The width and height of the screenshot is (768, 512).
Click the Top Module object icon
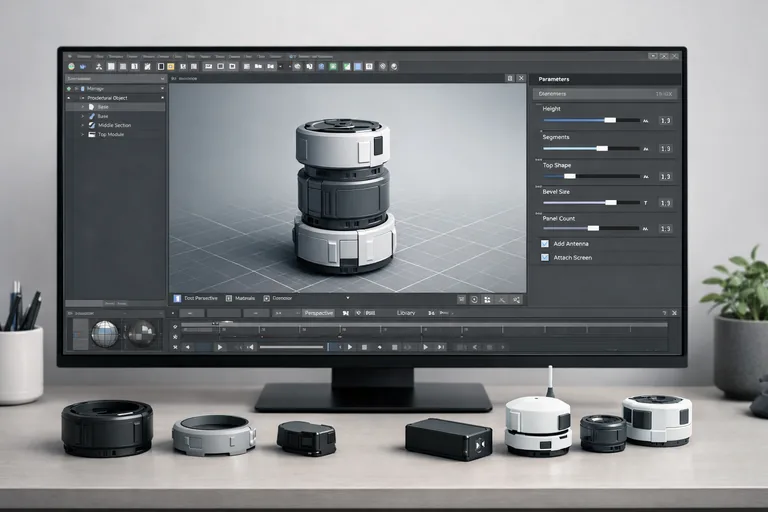click(92, 134)
